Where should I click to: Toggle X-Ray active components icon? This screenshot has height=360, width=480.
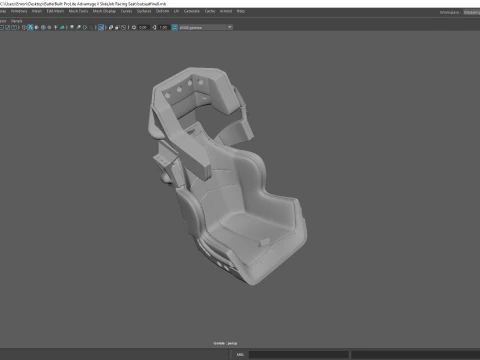coord(117,27)
